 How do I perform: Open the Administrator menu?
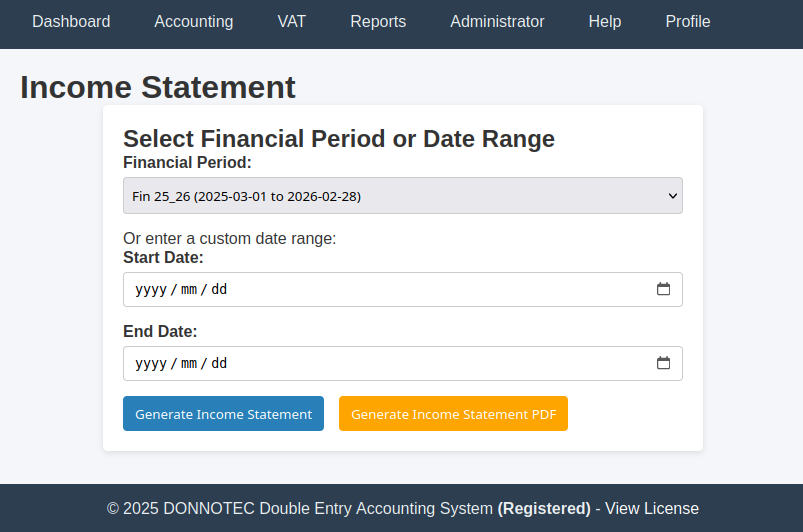[497, 22]
